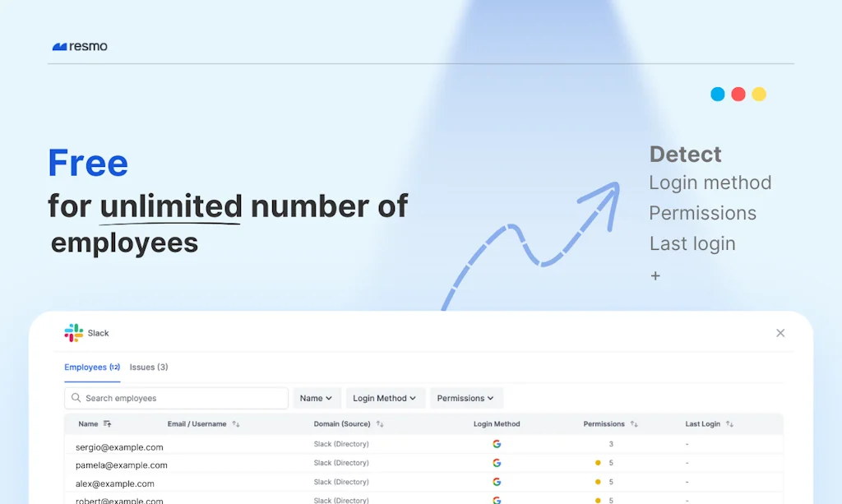The height and width of the screenshot is (504, 842).
Task: Sort by Permissions column arrows
Action: [634, 424]
